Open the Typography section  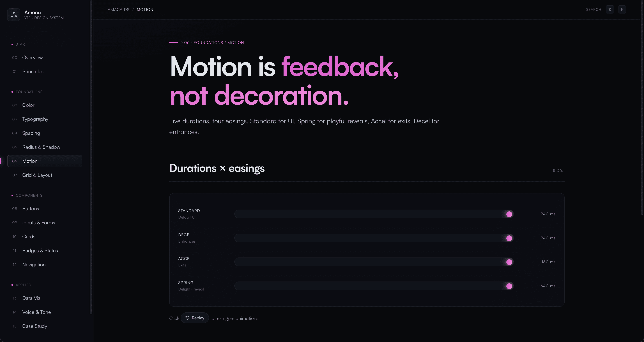[x=35, y=119]
